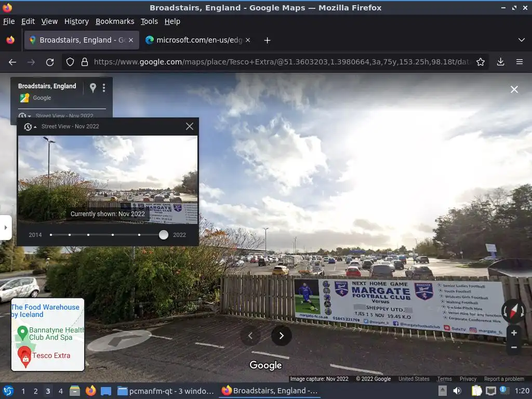
Task: Open the Bookmarks menu
Action: (x=115, y=21)
